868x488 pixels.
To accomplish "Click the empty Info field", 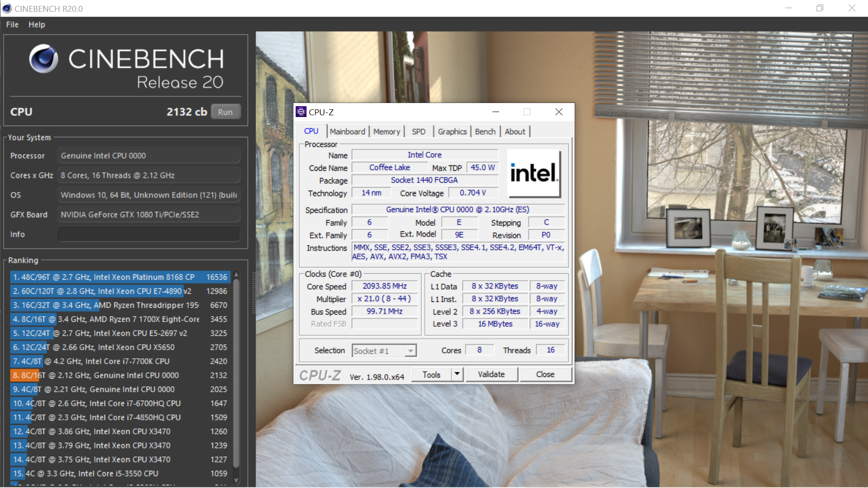I will (148, 234).
